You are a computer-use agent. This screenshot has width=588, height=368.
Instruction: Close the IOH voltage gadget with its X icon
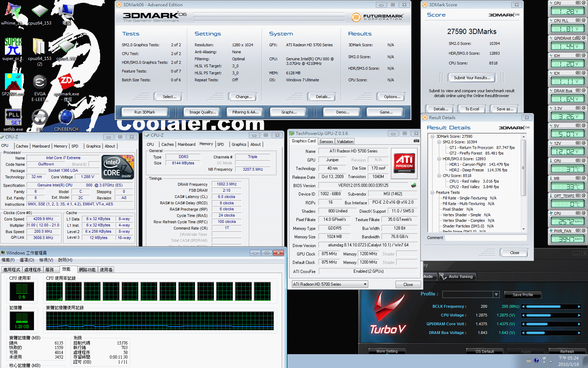(x=583, y=55)
